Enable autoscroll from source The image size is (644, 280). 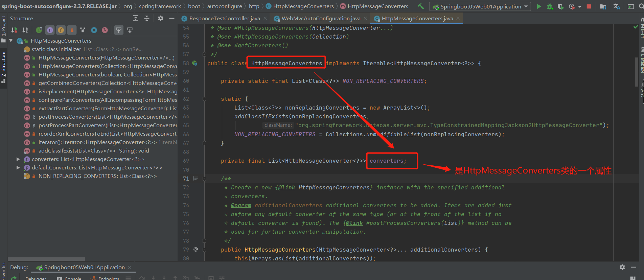(130, 30)
